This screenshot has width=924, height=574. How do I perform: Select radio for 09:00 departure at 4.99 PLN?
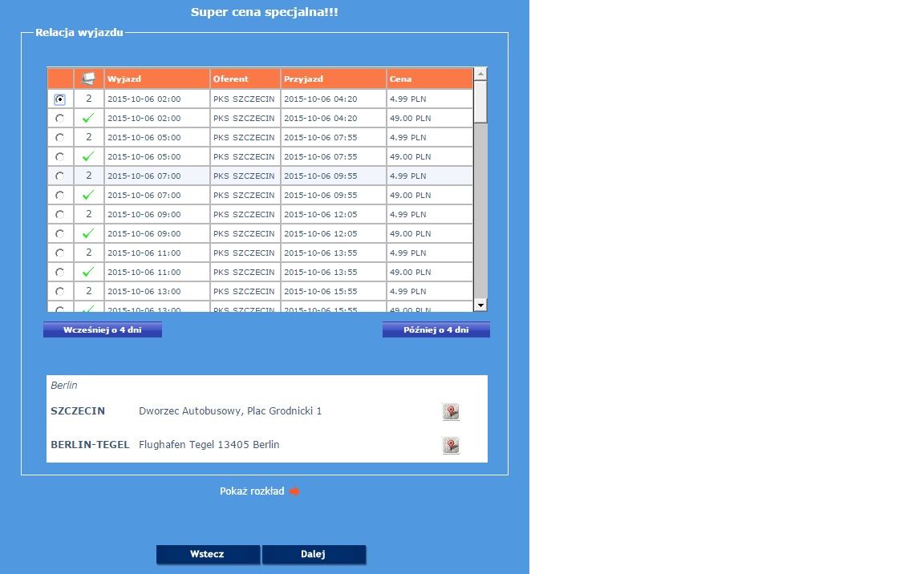[x=59, y=215]
